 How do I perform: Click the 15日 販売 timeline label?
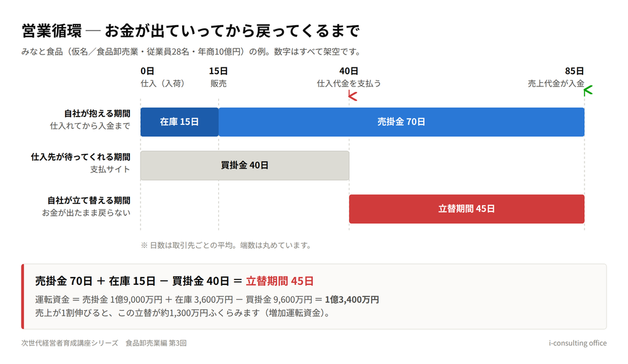[x=218, y=77]
